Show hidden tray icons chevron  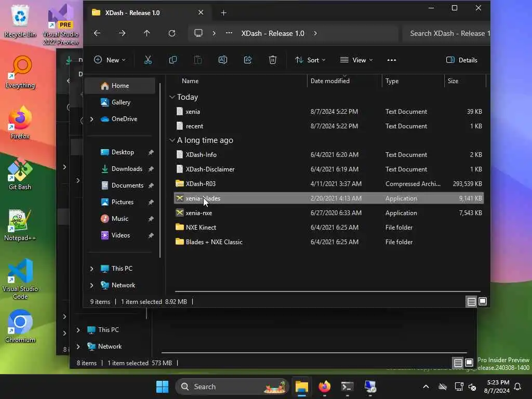(x=426, y=387)
